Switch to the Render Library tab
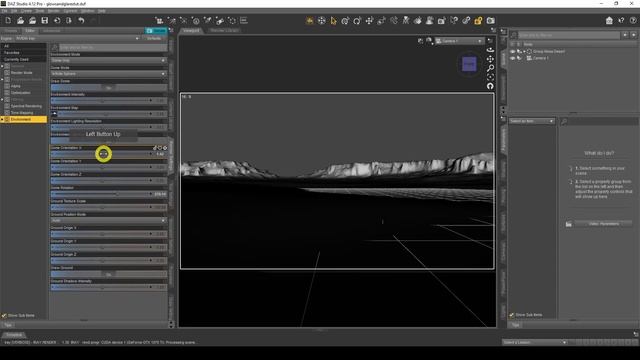640x360 pixels. tap(224, 31)
